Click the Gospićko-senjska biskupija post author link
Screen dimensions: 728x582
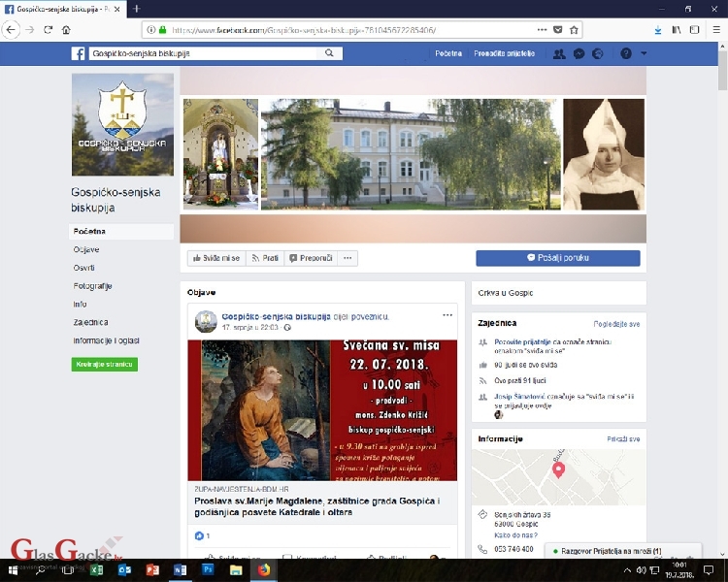pyautogui.click(x=276, y=316)
